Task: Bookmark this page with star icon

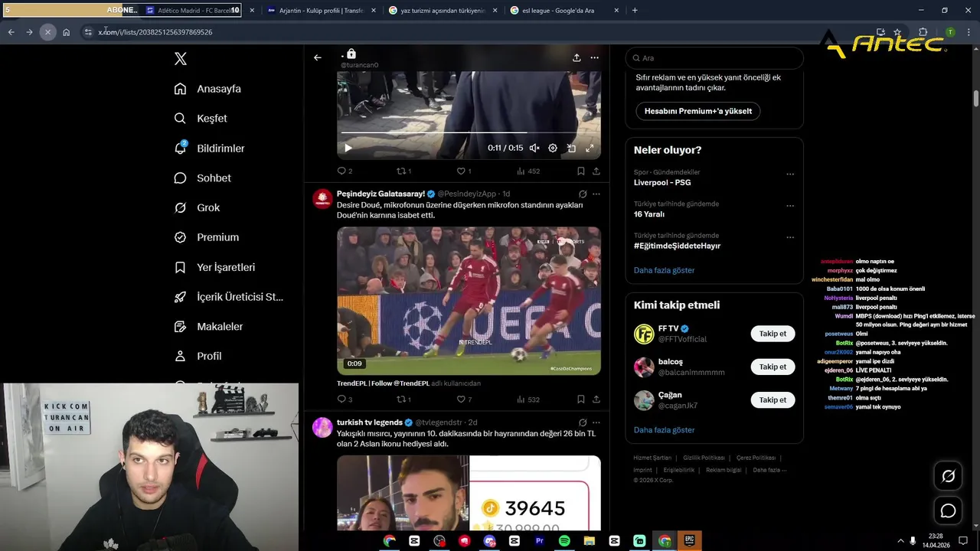Action: point(897,32)
